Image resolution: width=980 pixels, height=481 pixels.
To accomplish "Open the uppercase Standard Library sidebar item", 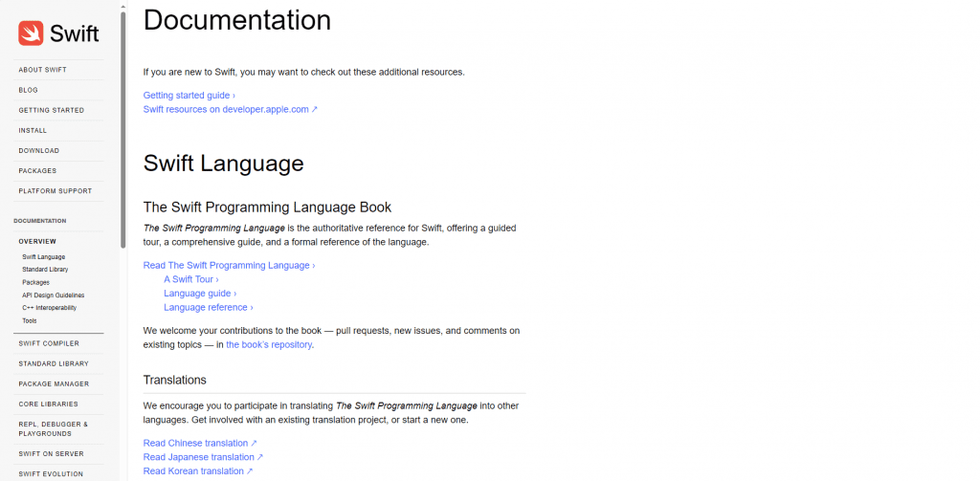I will click(54, 363).
